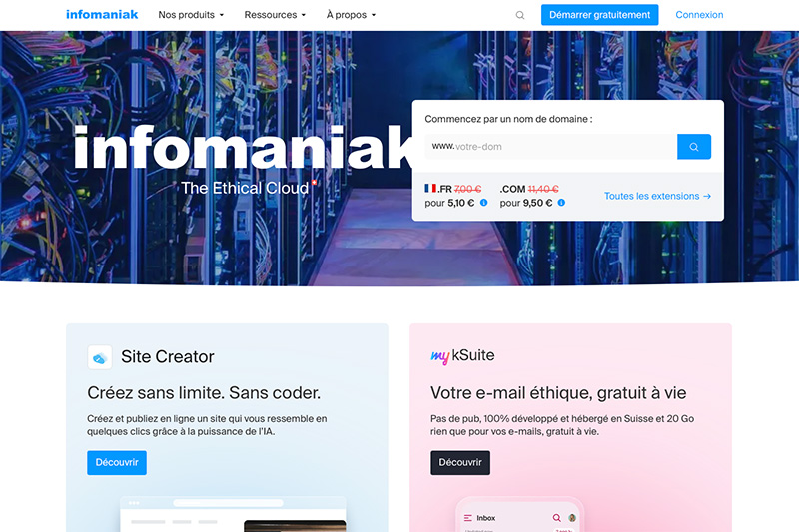The height and width of the screenshot is (532, 799).
Task: Click the infomaniak logo in header
Action: 102,15
